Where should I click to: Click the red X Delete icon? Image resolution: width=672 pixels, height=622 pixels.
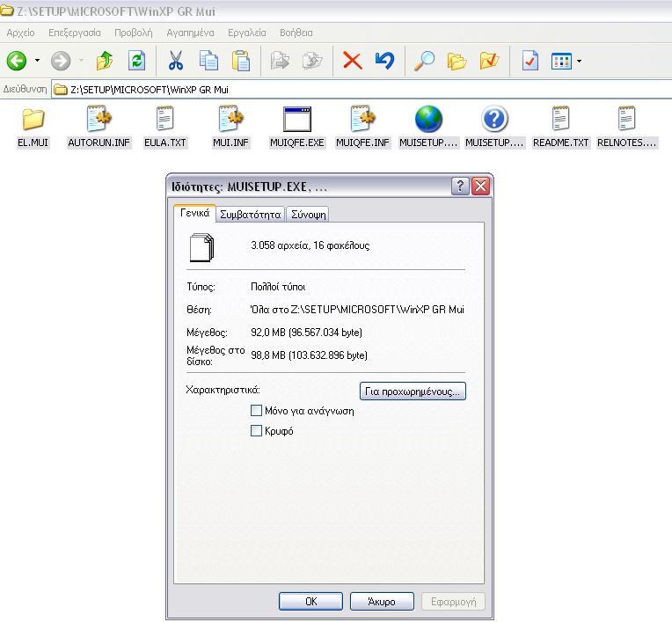tap(353, 61)
